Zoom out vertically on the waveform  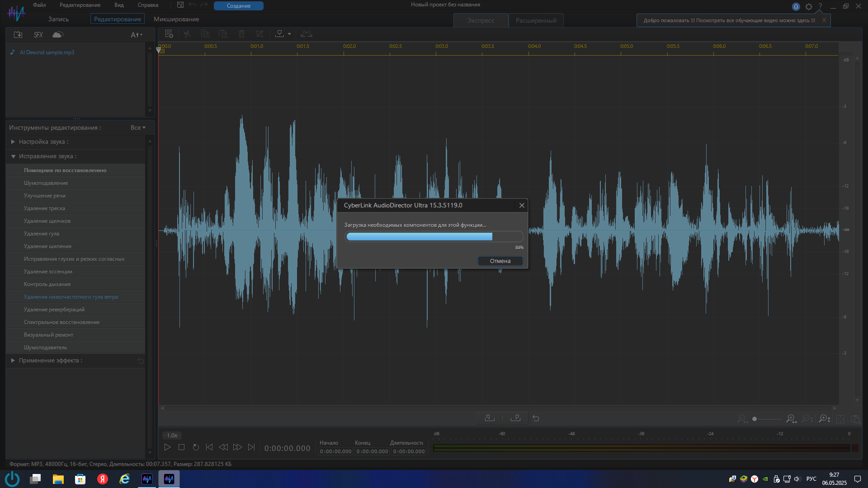coord(807,419)
